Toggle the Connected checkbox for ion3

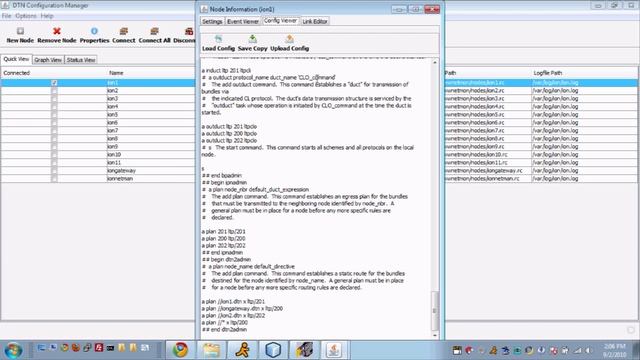[54, 99]
